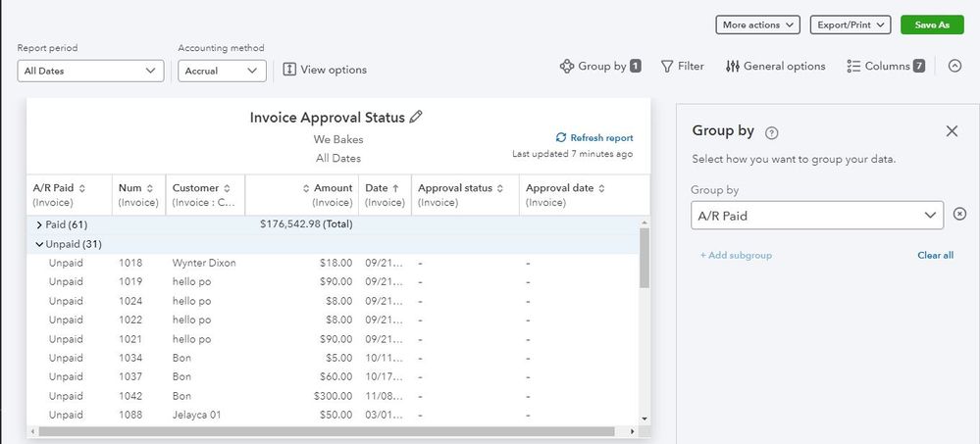Click the Refresh report icon
The image size is (980, 444).
point(561,138)
